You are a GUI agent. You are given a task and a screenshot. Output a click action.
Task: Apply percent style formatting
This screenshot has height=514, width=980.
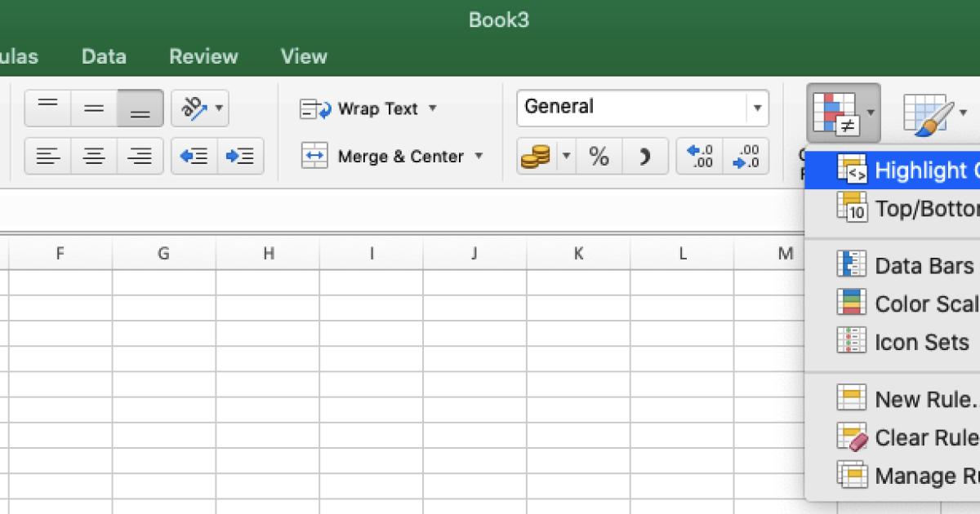599,156
